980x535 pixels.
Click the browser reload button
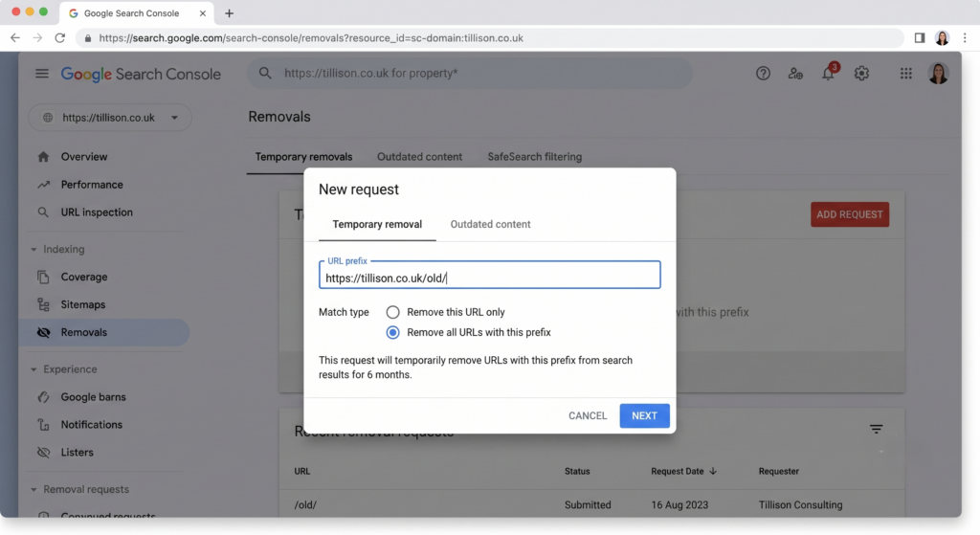point(60,38)
